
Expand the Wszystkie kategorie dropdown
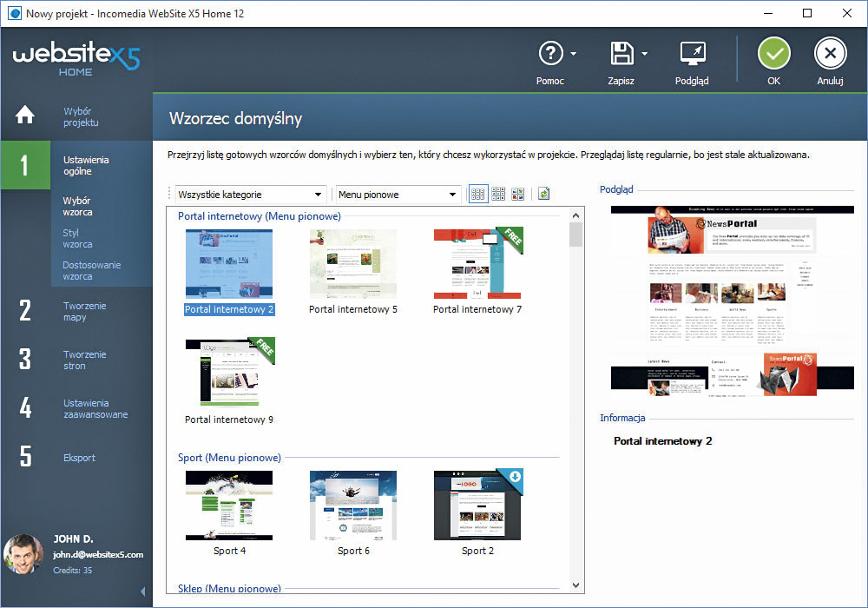[x=250, y=195]
